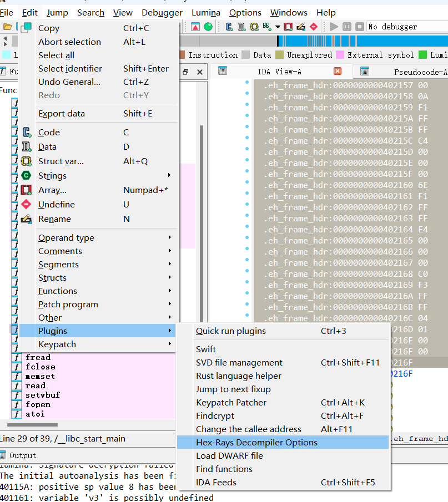The width and height of the screenshot is (448, 502).
Task: Close the Functions panel
Action: click(x=200, y=72)
